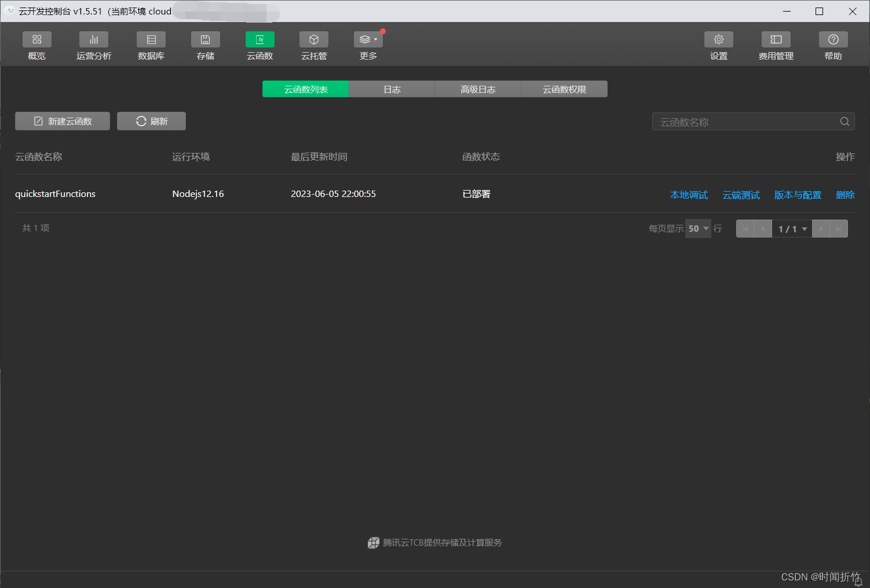Screen dimensions: 870x588
Task: Switch to the 日志 tab
Action: click(x=392, y=89)
